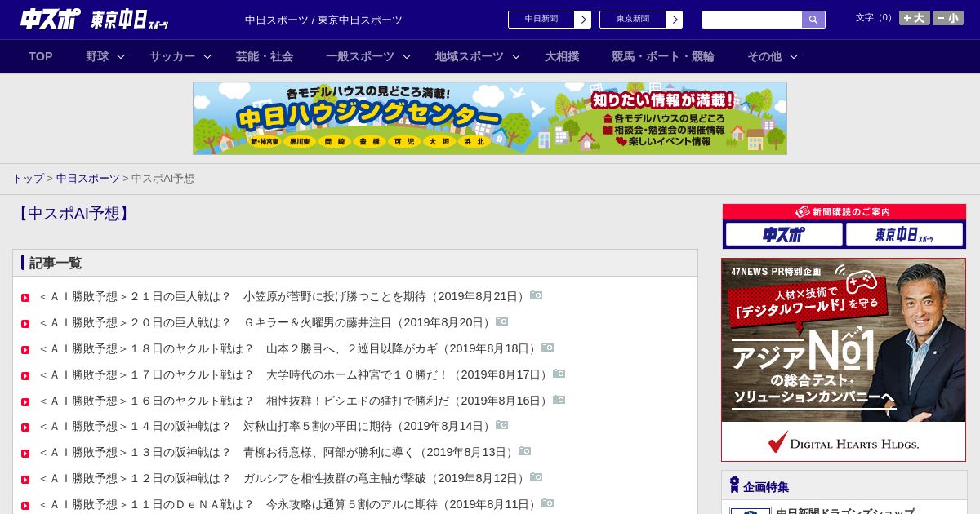
Task: Open the 地域スポーツ menu
Action: point(470,56)
